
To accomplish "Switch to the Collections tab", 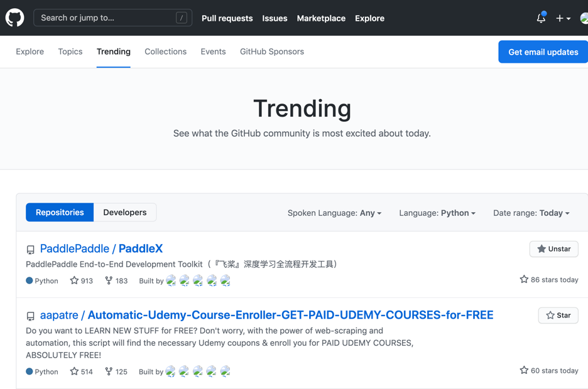I will pos(165,51).
